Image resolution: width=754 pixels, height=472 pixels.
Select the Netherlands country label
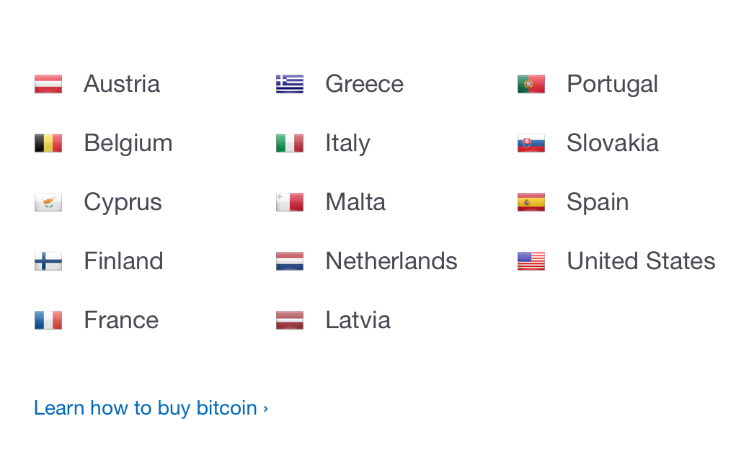(x=391, y=261)
